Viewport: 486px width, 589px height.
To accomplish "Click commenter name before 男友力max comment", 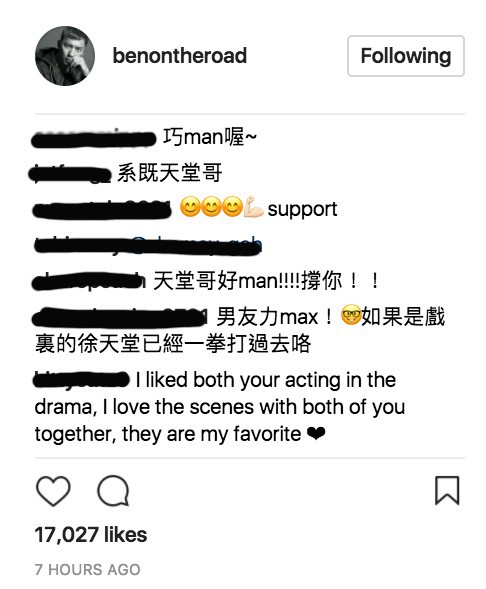I will pyautogui.click(x=119, y=318).
